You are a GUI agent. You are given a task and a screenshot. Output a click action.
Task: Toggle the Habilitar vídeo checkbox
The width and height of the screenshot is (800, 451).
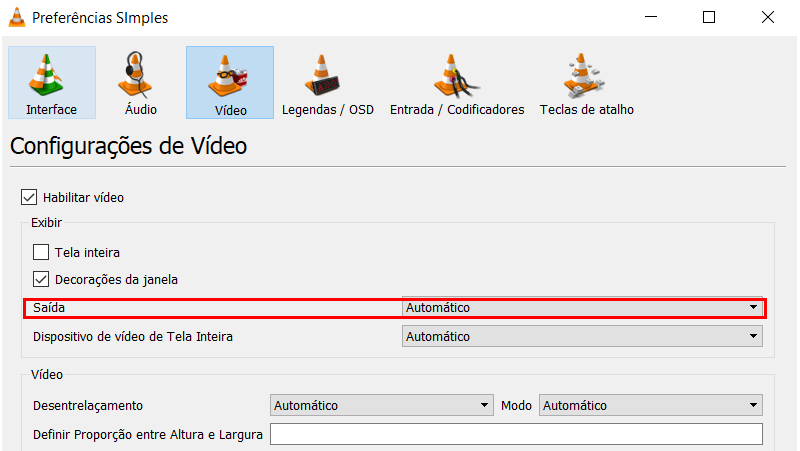pos(29,197)
